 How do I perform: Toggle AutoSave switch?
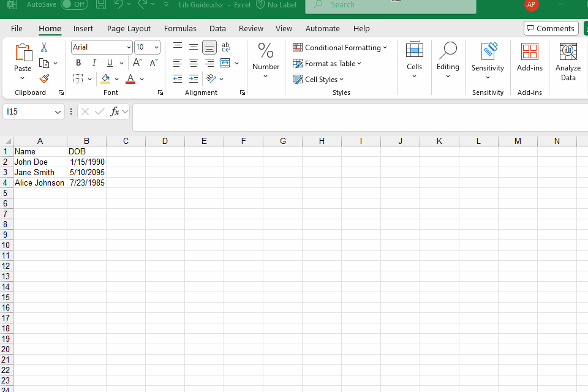coord(74,4)
